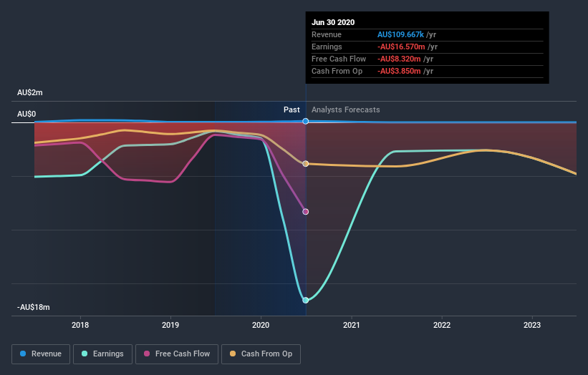Click the -AU$16.570m earnings value in tooltip
Viewport: 588px width, 375px height.
click(x=401, y=47)
